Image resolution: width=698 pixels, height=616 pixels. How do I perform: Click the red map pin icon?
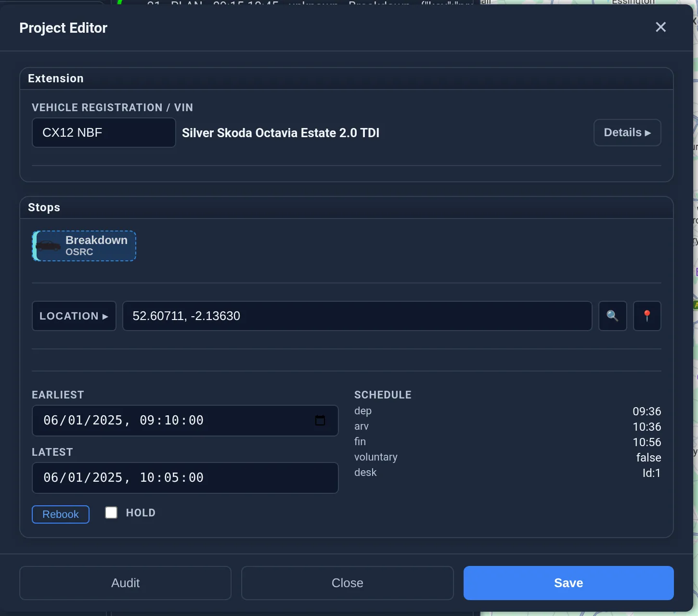tap(647, 316)
